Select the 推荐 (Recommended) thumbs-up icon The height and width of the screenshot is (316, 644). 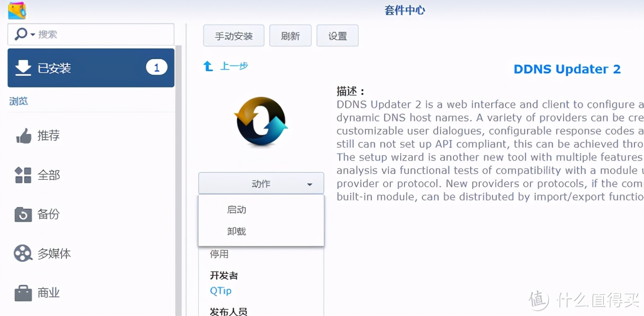[23, 136]
